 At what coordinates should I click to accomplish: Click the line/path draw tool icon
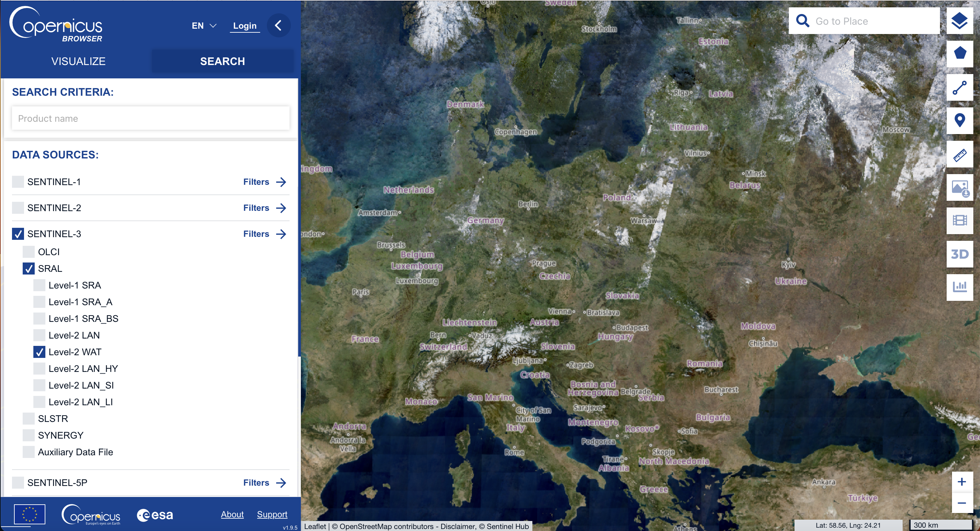point(958,88)
